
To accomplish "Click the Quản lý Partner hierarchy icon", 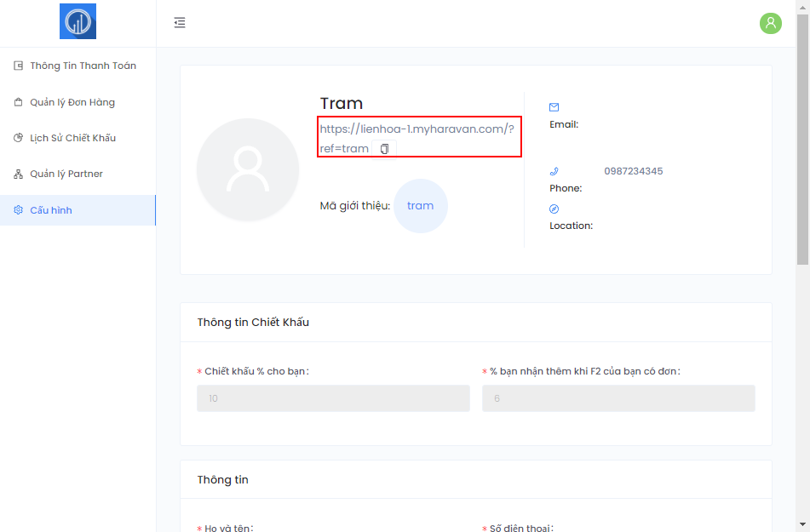I will 18,174.
